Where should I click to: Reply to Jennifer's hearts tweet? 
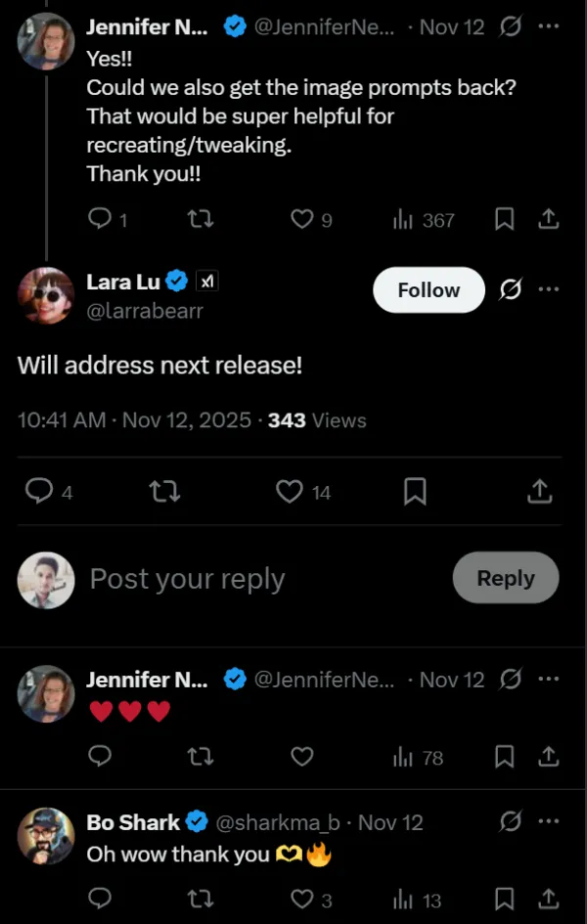[x=101, y=756]
